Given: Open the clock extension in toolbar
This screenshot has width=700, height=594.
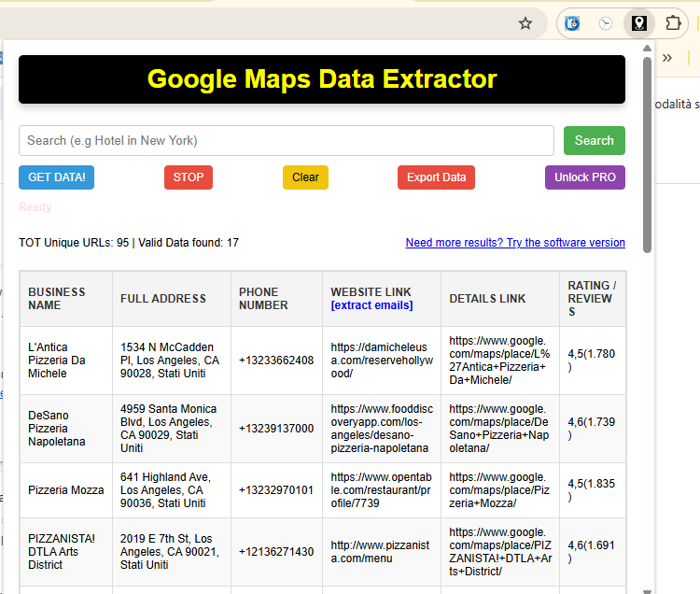Looking at the screenshot, I should pyautogui.click(x=606, y=23).
